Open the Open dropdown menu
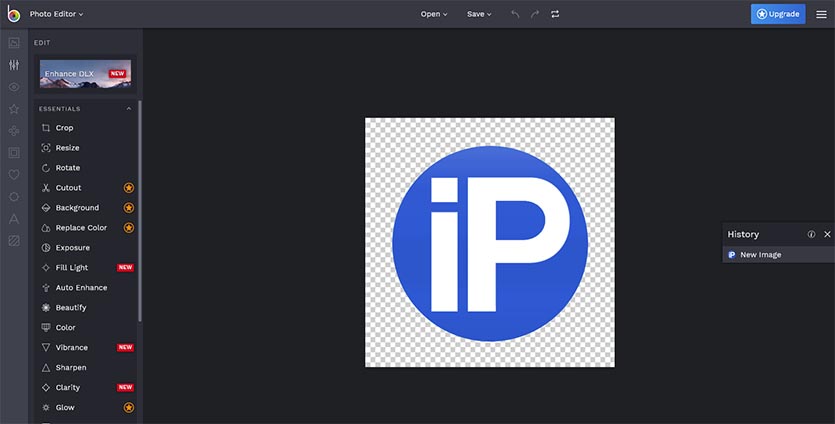The image size is (835, 424). point(434,14)
